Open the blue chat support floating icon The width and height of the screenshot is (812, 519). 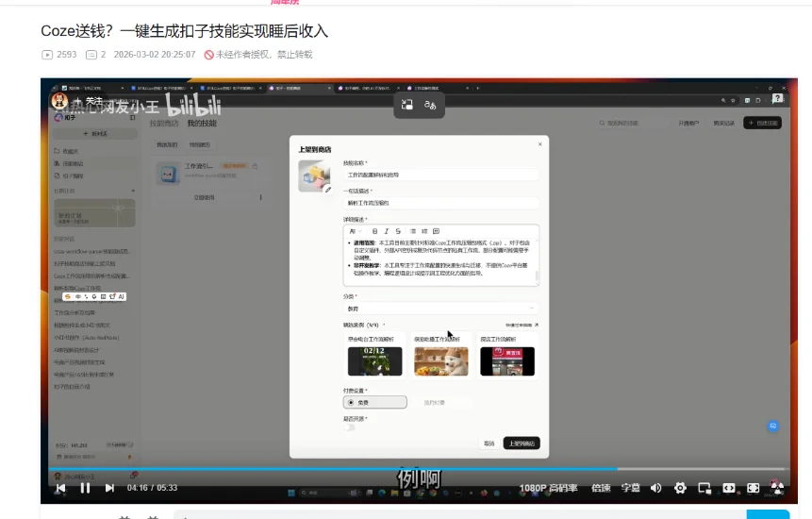(772, 427)
